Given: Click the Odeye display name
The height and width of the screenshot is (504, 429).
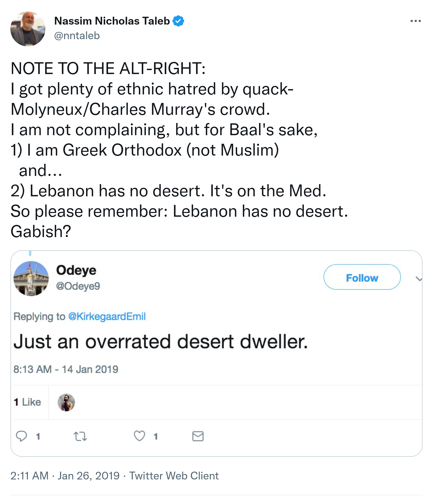Looking at the screenshot, I should pos(76,270).
